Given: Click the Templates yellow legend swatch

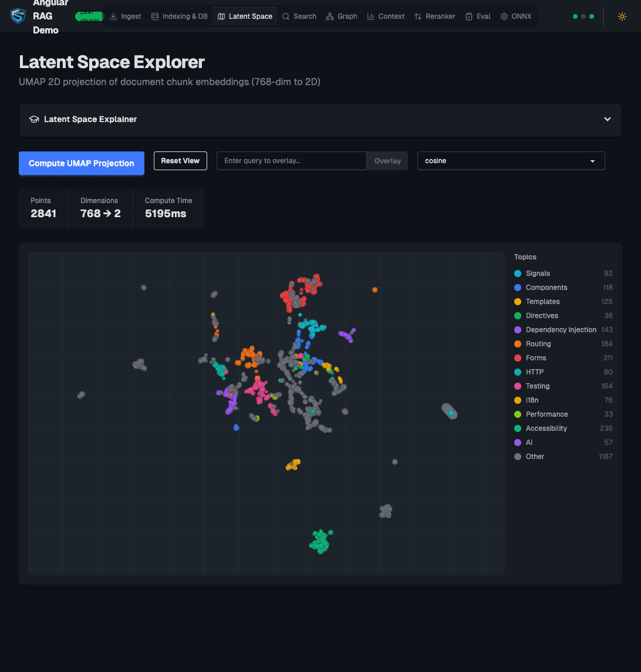Looking at the screenshot, I should tap(518, 302).
